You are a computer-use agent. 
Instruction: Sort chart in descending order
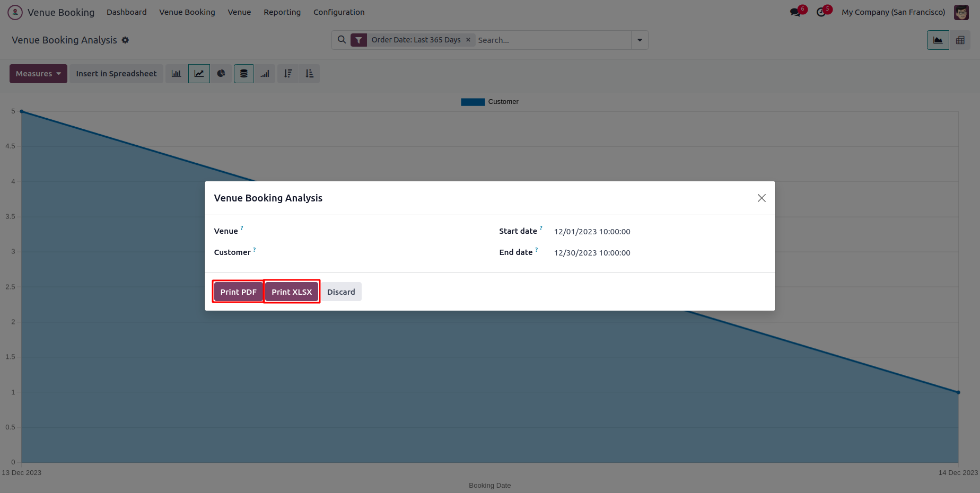click(x=288, y=74)
